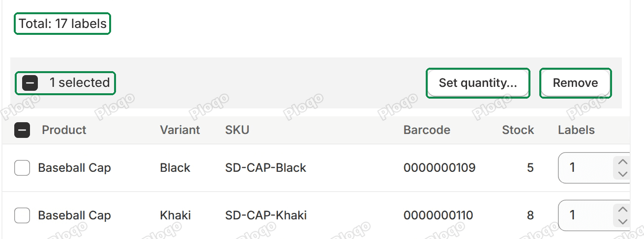Click the Remove button
The height and width of the screenshot is (239, 644).
(x=576, y=83)
